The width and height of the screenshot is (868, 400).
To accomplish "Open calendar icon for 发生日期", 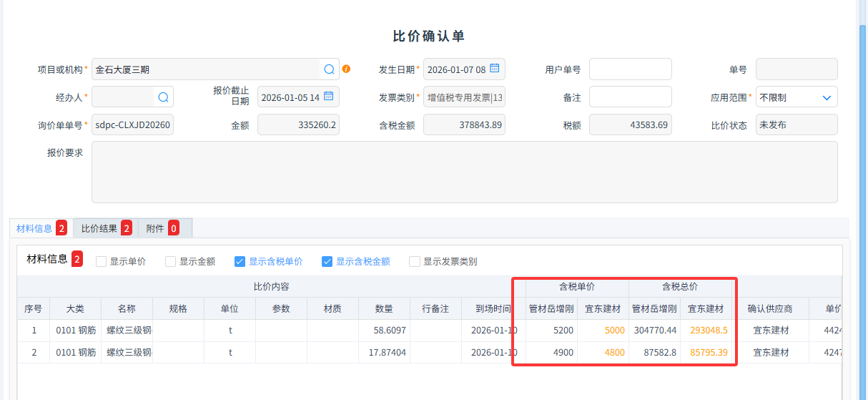I will coord(494,69).
